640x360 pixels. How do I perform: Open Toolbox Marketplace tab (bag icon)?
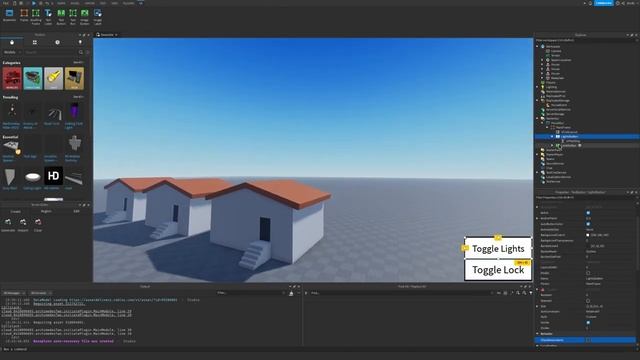12,42
